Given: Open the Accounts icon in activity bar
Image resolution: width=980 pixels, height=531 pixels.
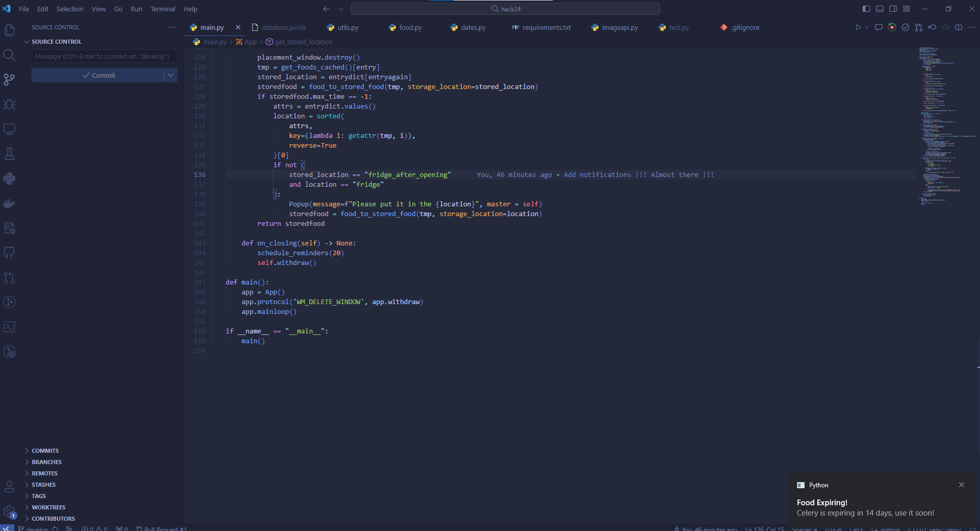Looking at the screenshot, I should (9, 486).
